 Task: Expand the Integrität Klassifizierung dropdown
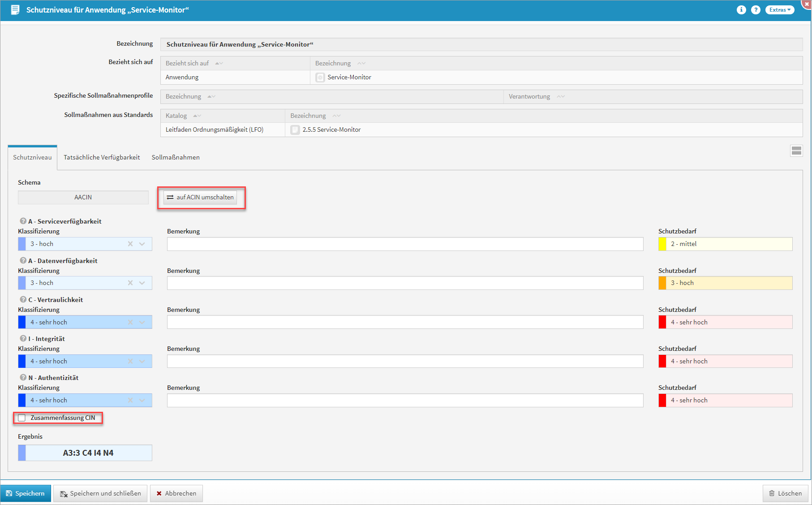tap(142, 361)
